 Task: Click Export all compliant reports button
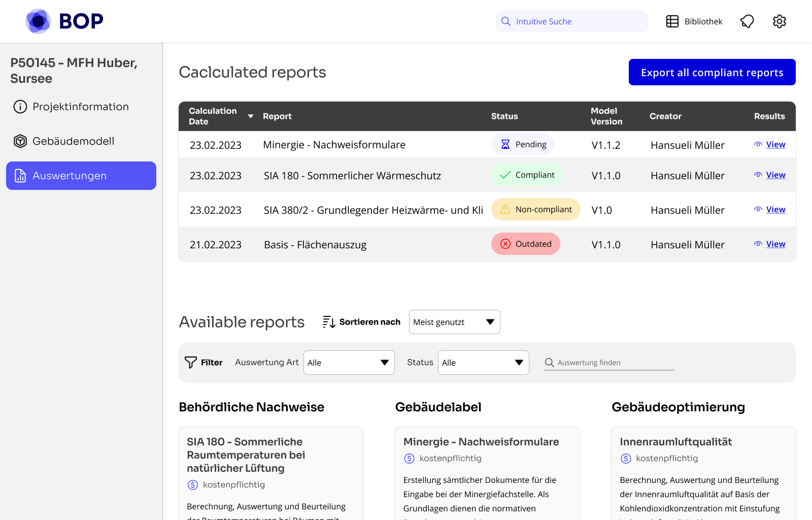pyautogui.click(x=712, y=72)
